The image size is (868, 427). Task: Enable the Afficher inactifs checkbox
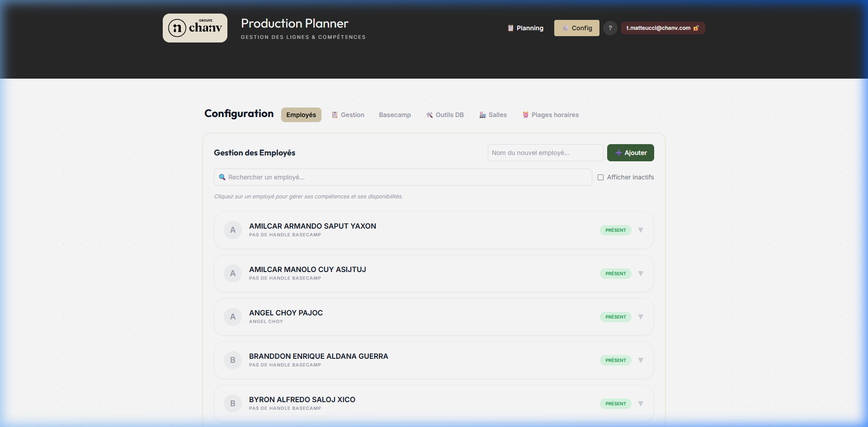click(x=600, y=177)
